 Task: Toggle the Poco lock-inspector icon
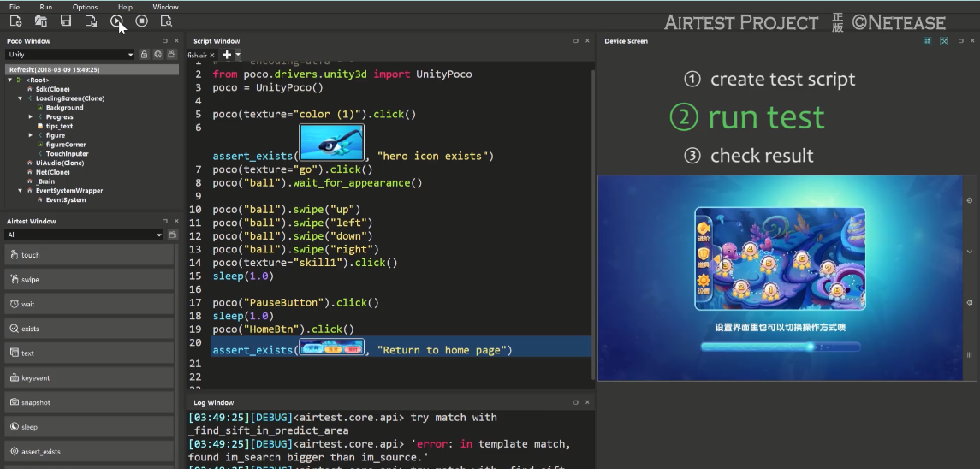click(x=145, y=55)
